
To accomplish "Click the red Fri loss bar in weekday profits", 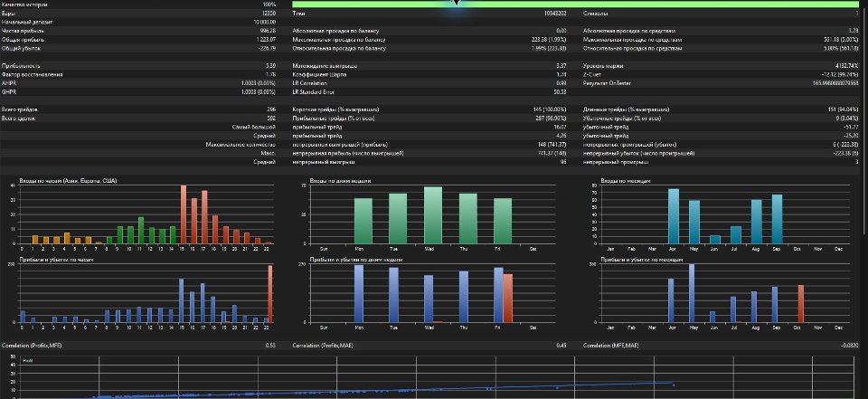I will (x=507, y=299).
